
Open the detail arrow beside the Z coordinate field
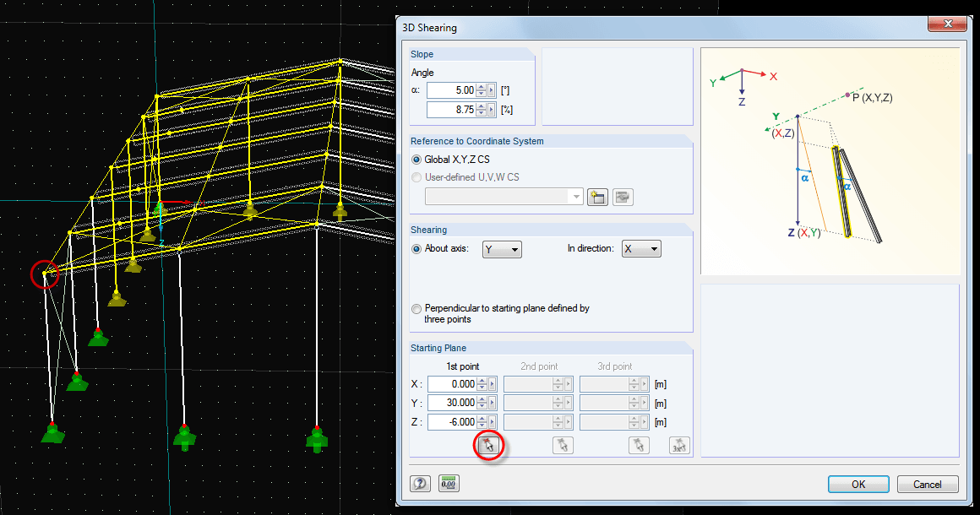pos(490,421)
